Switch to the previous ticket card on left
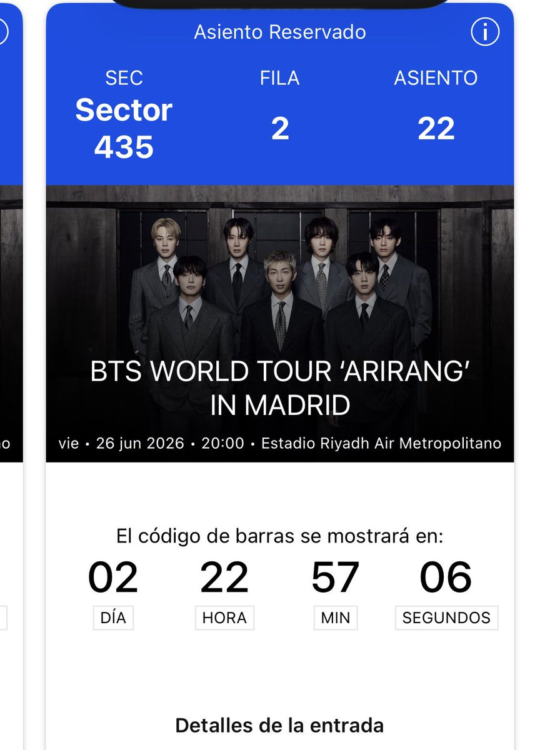 [x=11, y=375]
